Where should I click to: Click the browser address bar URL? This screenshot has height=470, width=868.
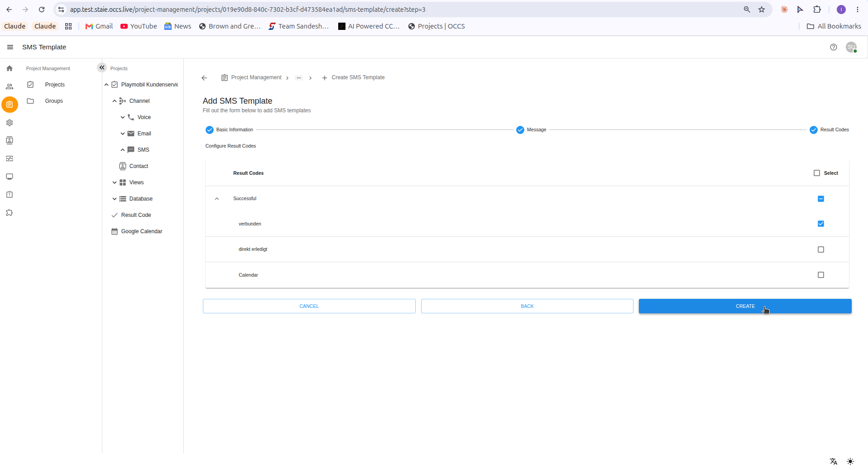[247, 10]
